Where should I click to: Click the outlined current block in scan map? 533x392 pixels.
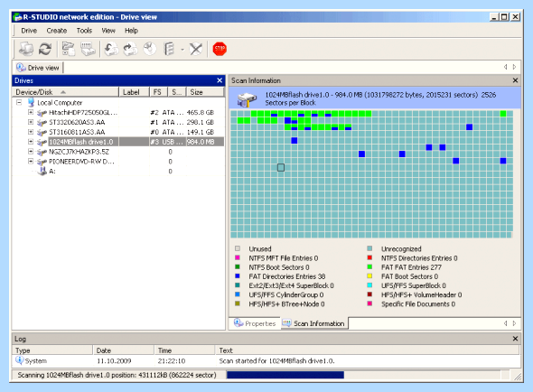[x=281, y=167]
